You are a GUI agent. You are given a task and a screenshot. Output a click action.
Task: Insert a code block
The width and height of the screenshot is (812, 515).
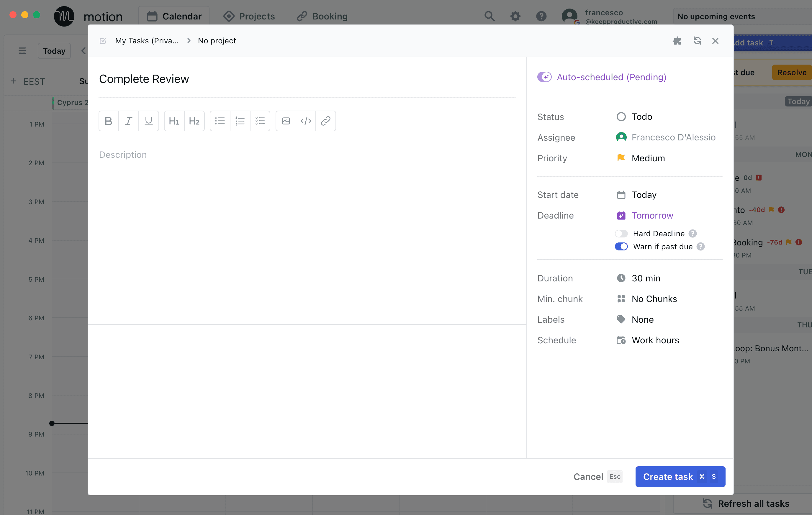(x=305, y=121)
